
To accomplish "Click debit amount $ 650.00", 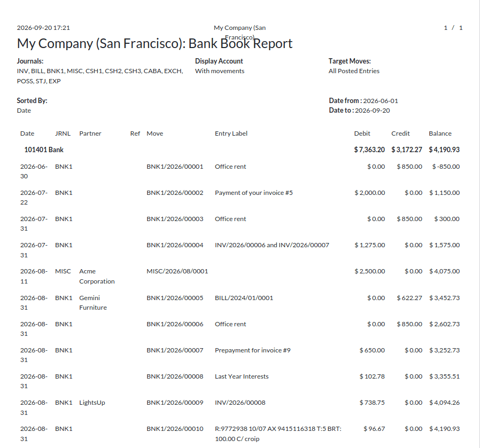I will [372, 350].
